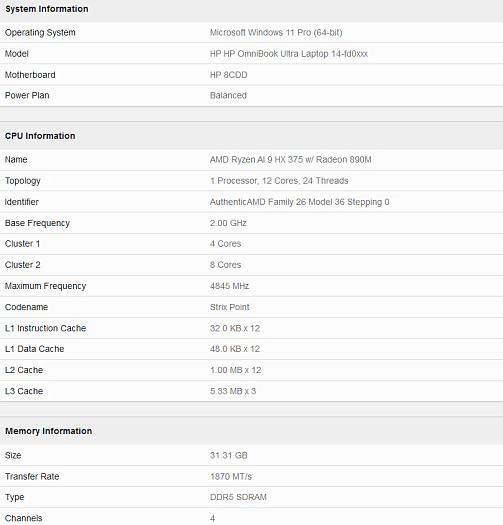Click the Strix Point codename value
Screen dimensions: 503x525
point(229,307)
